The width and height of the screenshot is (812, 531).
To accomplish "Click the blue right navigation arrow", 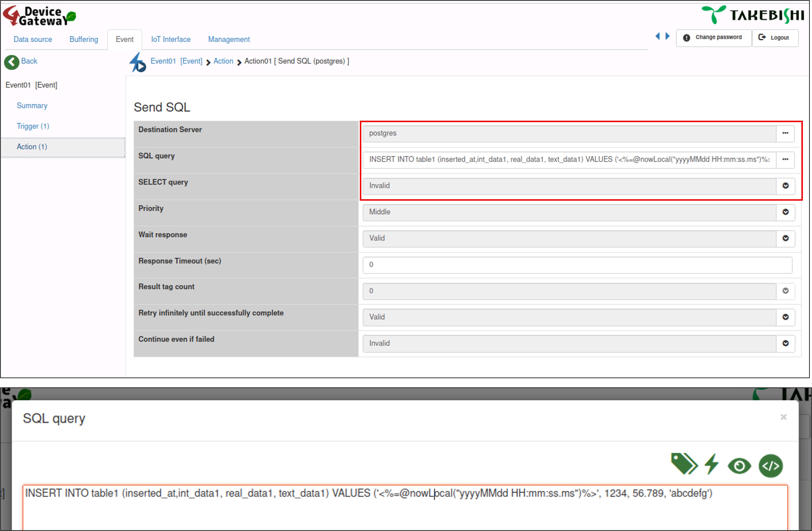I will [x=668, y=36].
